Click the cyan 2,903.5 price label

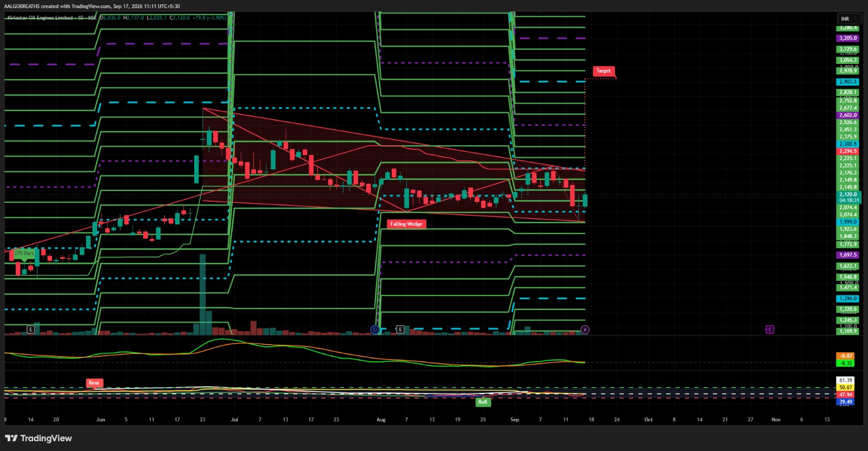(x=848, y=82)
